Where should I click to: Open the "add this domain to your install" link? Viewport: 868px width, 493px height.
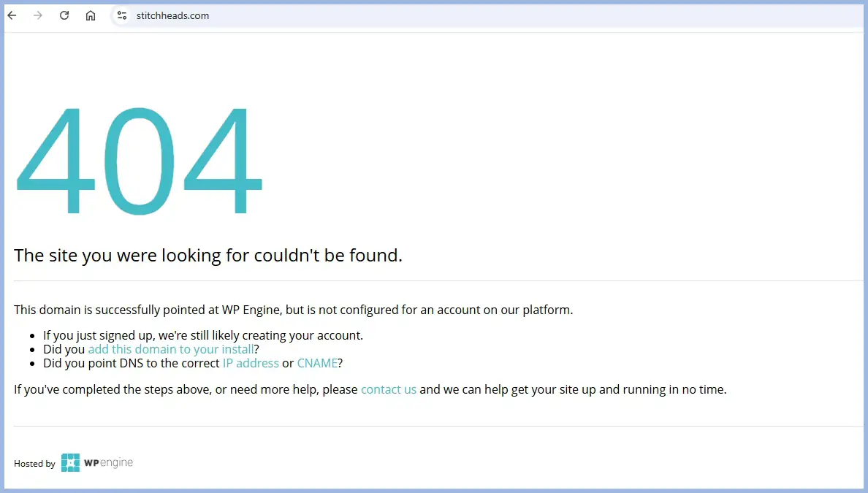pos(171,349)
